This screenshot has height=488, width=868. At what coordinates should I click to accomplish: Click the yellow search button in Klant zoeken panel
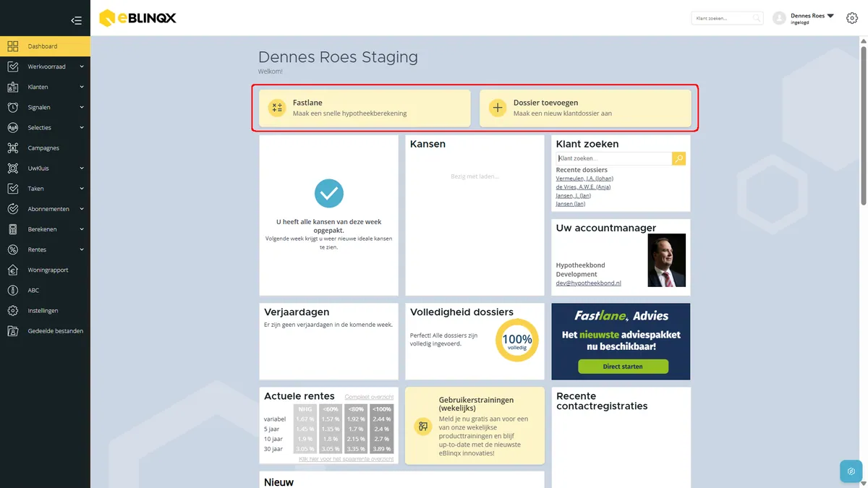678,158
